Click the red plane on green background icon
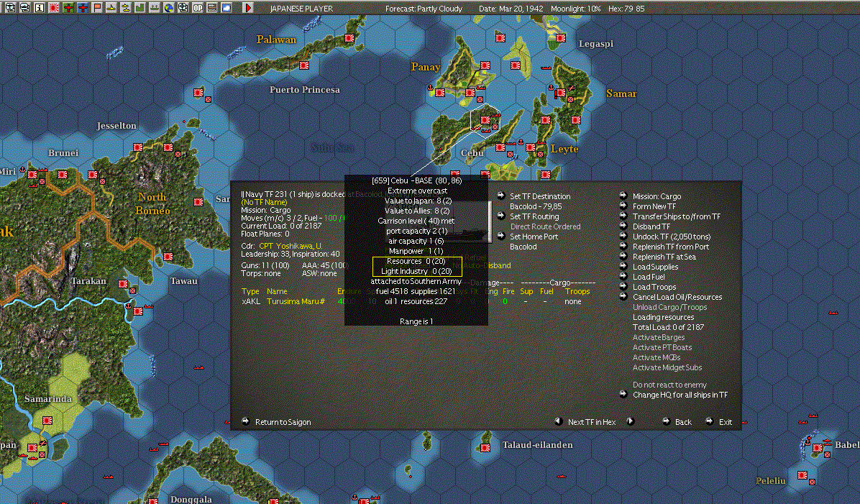Screen dimensions: 860x504 (68, 8)
